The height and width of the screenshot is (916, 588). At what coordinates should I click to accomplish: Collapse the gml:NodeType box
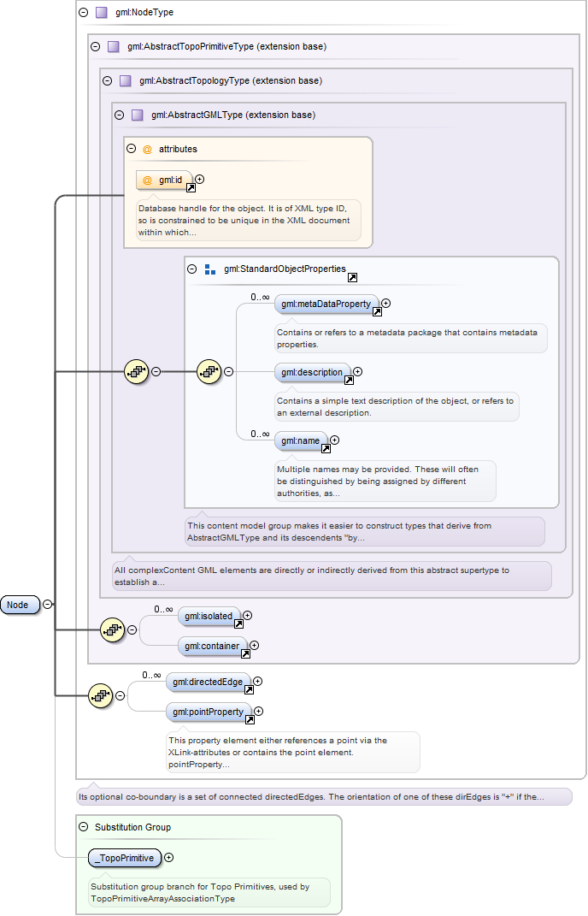point(84,12)
